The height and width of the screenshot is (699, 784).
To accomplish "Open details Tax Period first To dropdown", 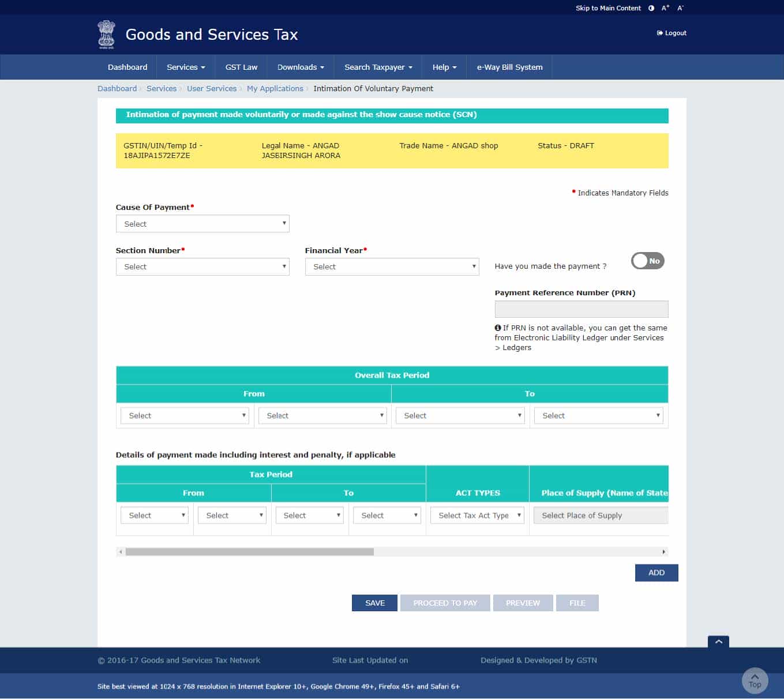I will pyautogui.click(x=310, y=515).
